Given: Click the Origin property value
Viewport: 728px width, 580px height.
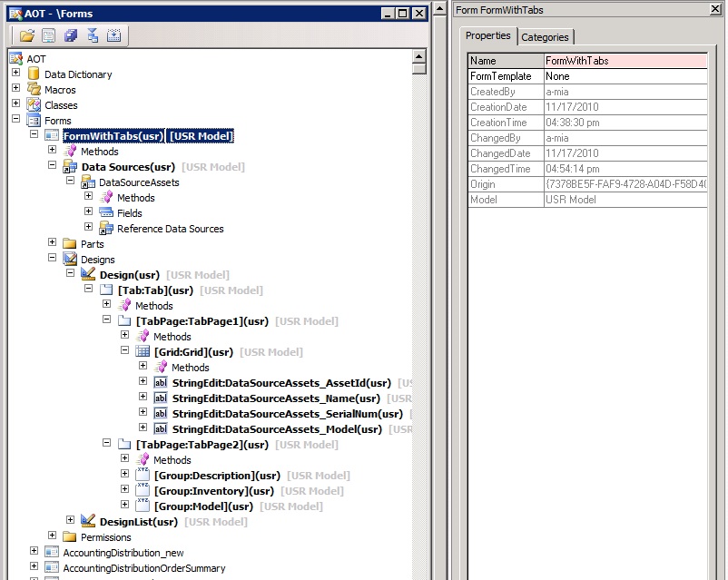Looking at the screenshot, I should (x=625, y=184).
